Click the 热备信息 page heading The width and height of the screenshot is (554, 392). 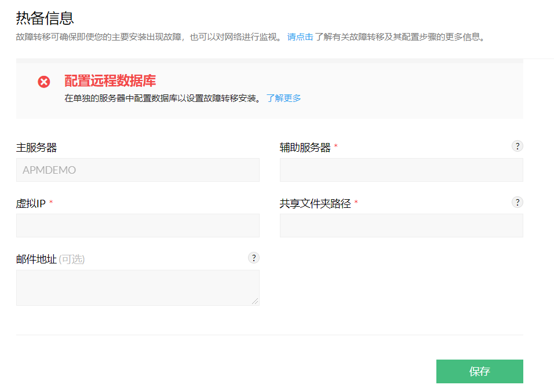coord(45,18)
